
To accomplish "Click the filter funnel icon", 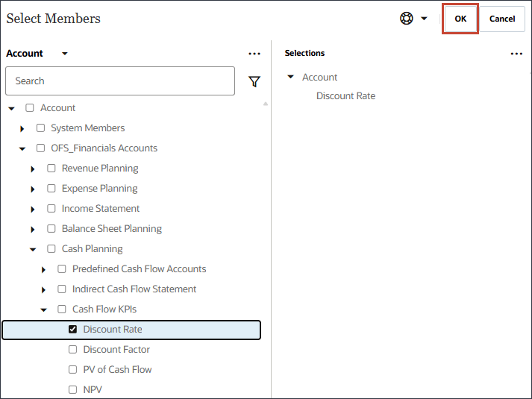I will (x=254, y=81).
